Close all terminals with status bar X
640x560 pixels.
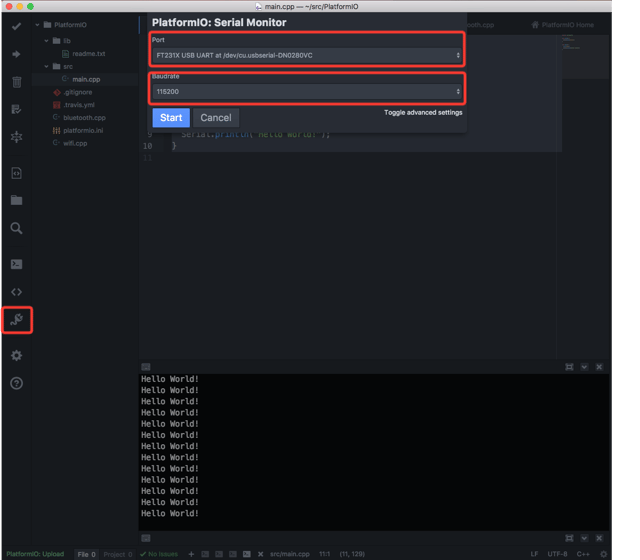[260, 554]
